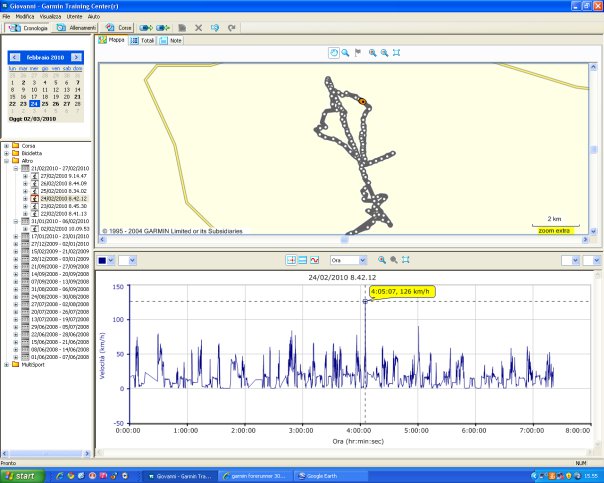Select the map pan hand tool
The width and height of the screenshot is (604, 483).
pyautogui.click(x=334, y=53)
